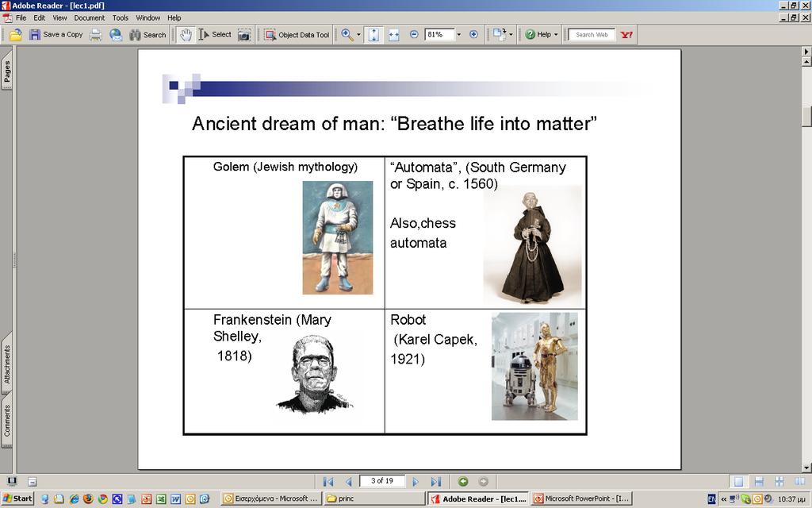Open the Edit menu
812x508 pixels.
point(40,17)
